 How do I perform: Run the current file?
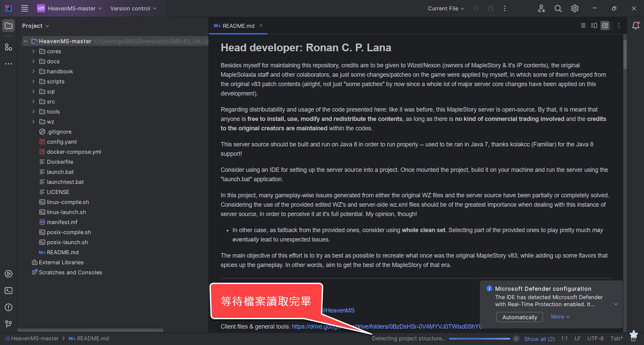pos(476,8)
